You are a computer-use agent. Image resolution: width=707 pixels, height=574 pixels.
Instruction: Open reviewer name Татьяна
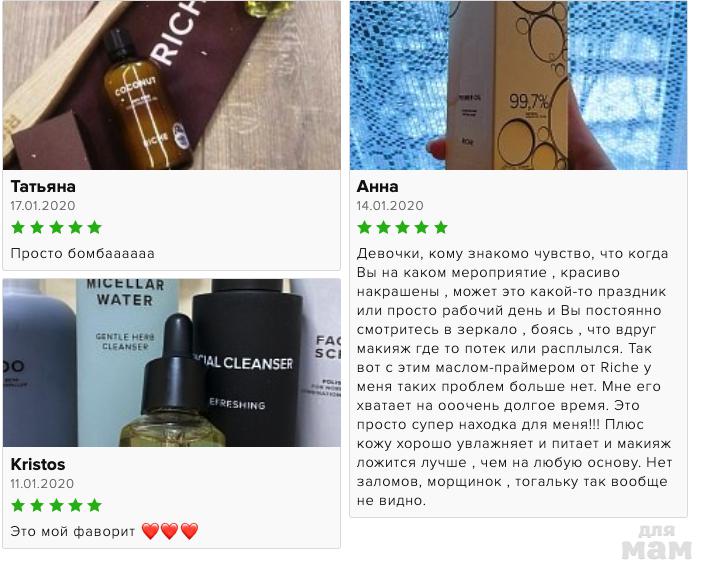click(43, 186)
